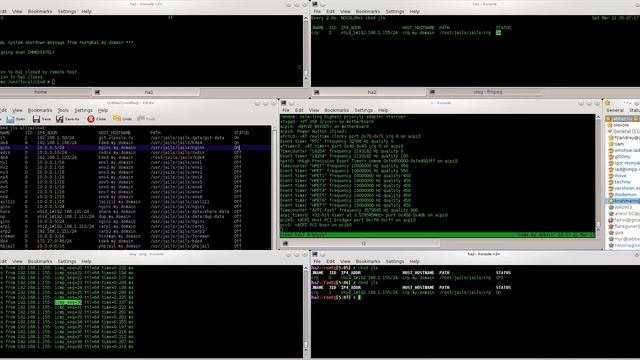Image resolution: width=640 pixels, height=360 pixels.
Task: Click the Save As icon in the editor toolbar
Action: pos(60,119)
